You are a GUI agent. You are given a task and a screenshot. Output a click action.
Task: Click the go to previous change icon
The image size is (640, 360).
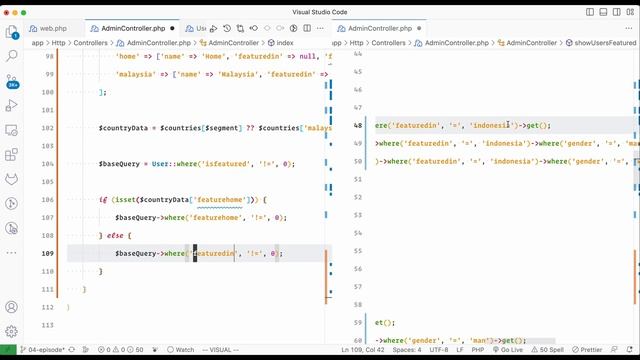click(x=253, y=28)
